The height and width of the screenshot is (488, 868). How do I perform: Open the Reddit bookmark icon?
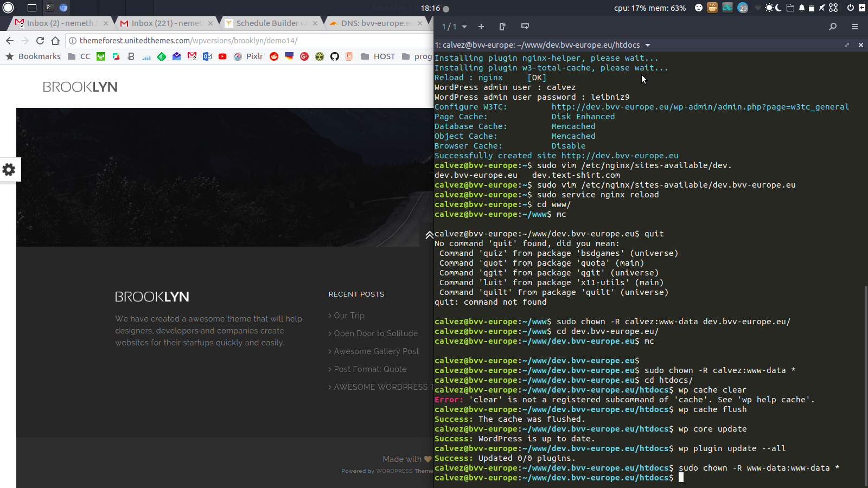pos(274,56)
